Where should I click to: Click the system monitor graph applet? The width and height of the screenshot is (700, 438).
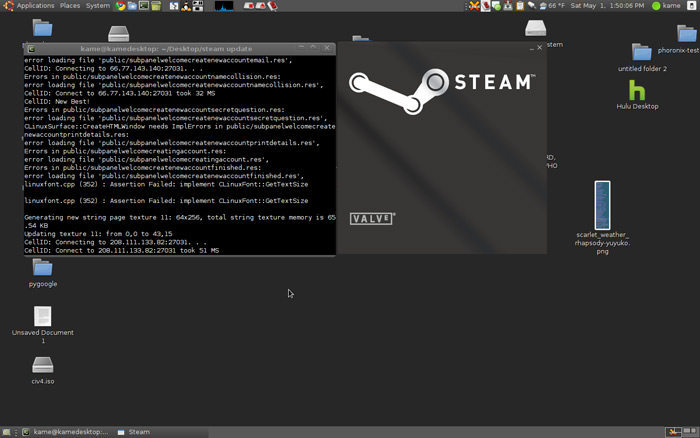click(223, 6)
